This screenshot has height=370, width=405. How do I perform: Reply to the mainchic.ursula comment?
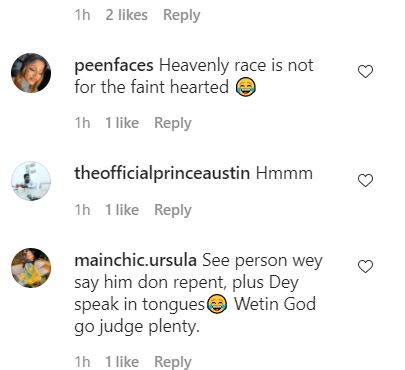pos(173,362)
